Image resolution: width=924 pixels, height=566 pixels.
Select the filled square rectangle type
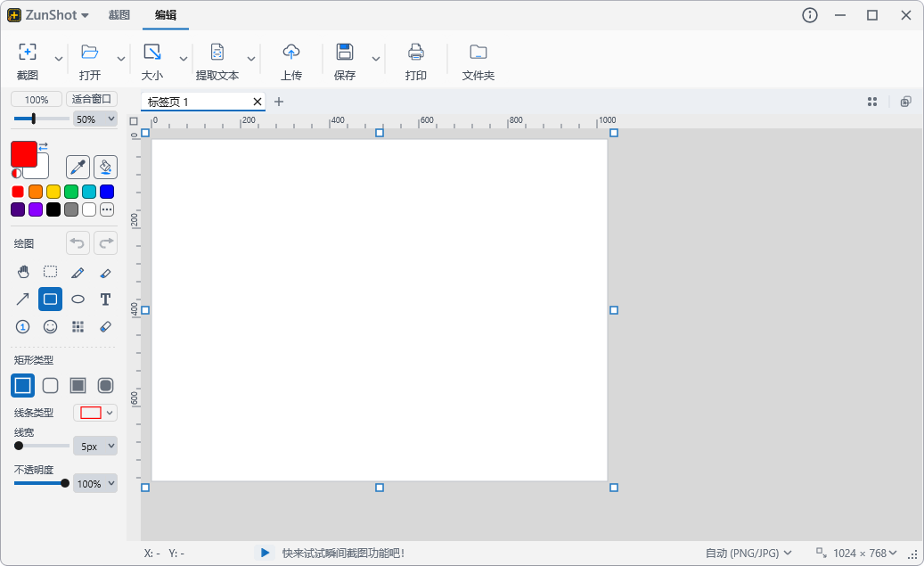coord(78,386)
